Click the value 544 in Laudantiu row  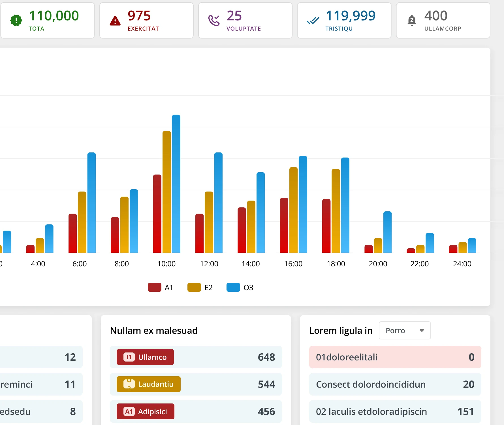click(x=266, y=384)
